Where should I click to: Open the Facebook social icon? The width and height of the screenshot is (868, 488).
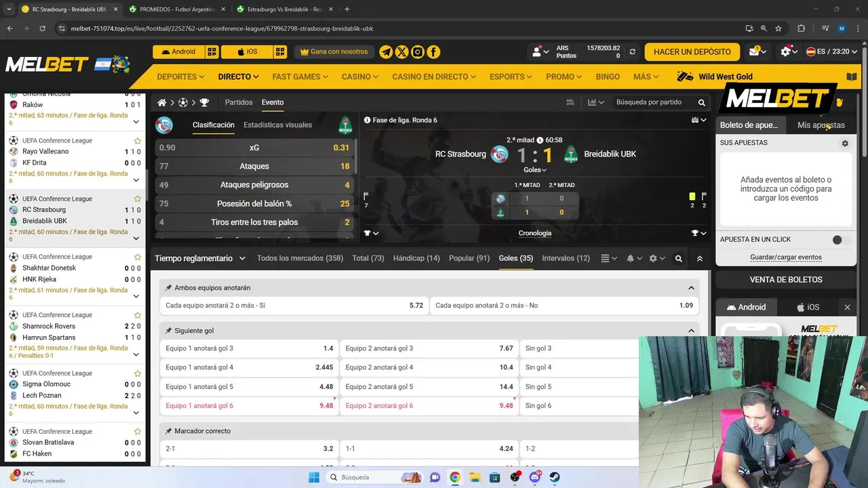433,52
